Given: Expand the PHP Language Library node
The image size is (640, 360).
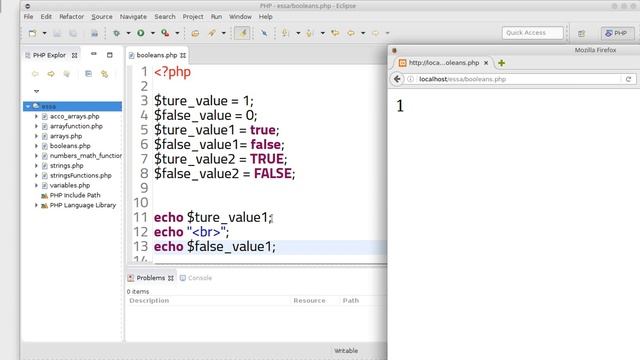Looking at the screenshot, I should pos(36,205).
